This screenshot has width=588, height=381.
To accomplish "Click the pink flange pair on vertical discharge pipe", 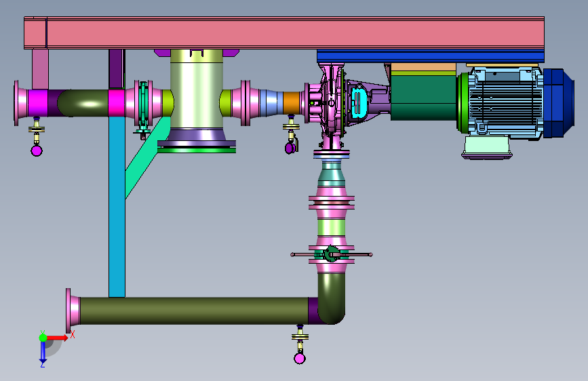I will coord(332,202).
